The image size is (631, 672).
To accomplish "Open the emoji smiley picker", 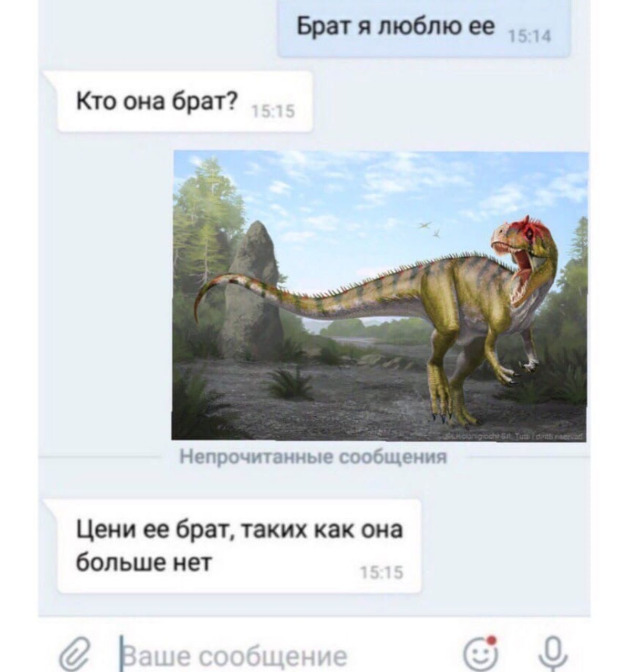I will coord(480,652).
